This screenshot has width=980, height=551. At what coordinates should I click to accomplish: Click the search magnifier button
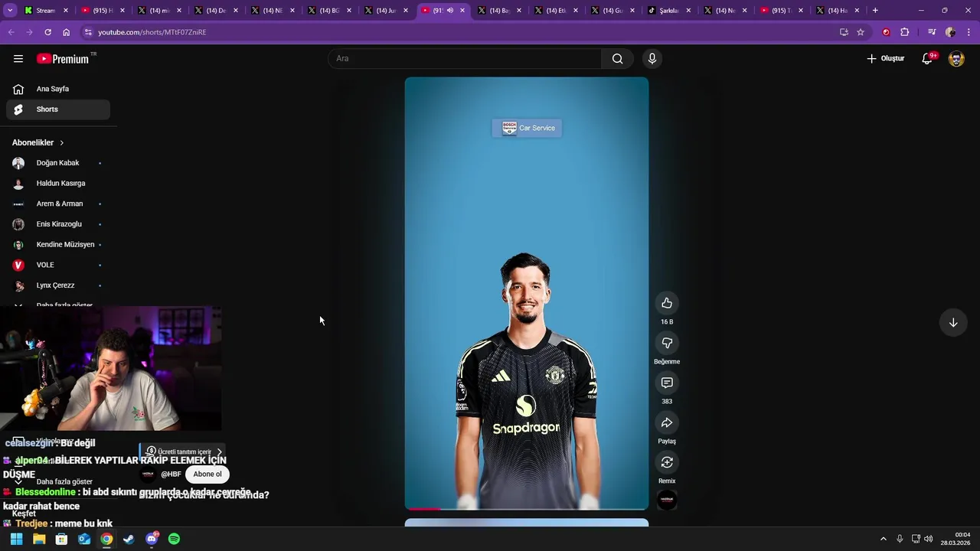pyautogui.click(x=617, y=59)
